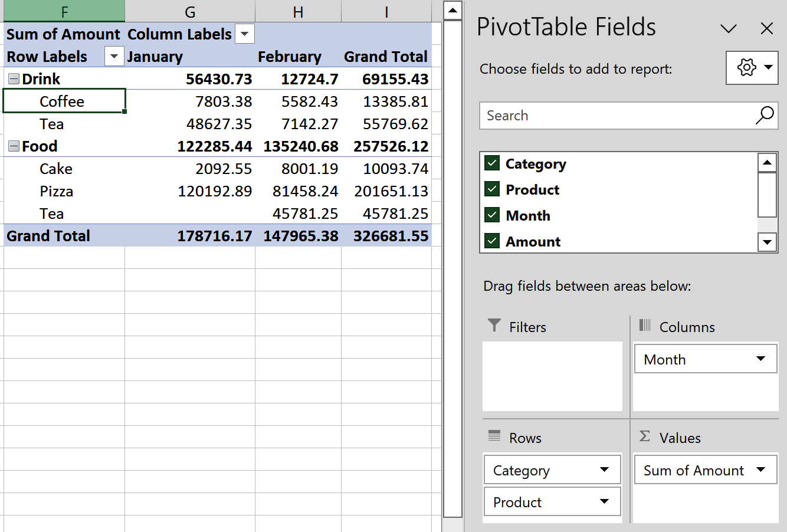Select the Coffee row label cell

64,101
